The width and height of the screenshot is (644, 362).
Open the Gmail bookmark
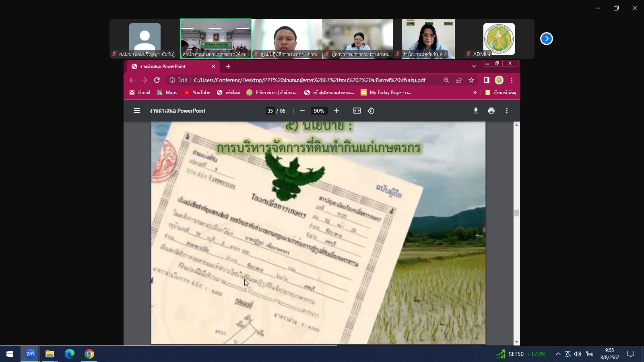coord(140,93)
